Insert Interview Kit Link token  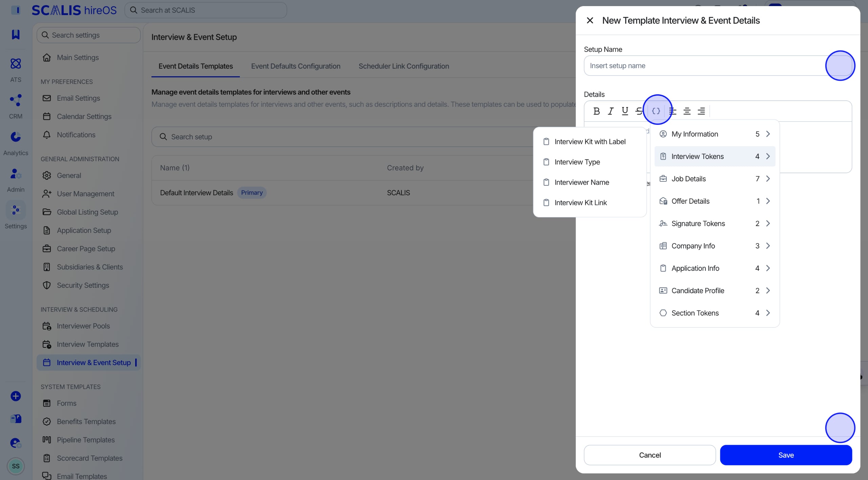[590, 203]
